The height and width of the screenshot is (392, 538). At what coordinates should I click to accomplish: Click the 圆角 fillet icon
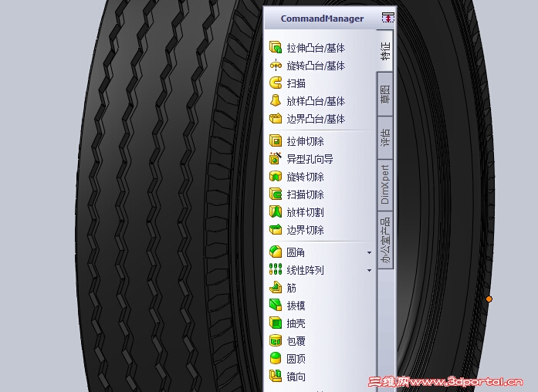[276, 252]
